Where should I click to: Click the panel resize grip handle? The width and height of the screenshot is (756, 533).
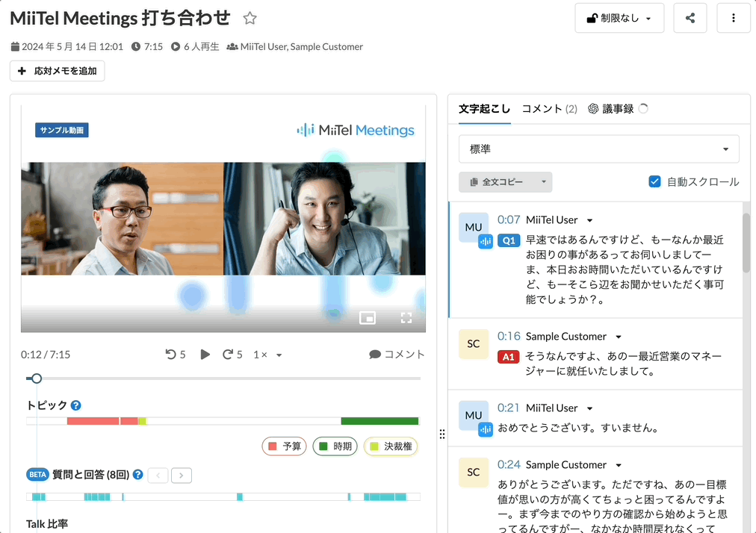(442, 434)
